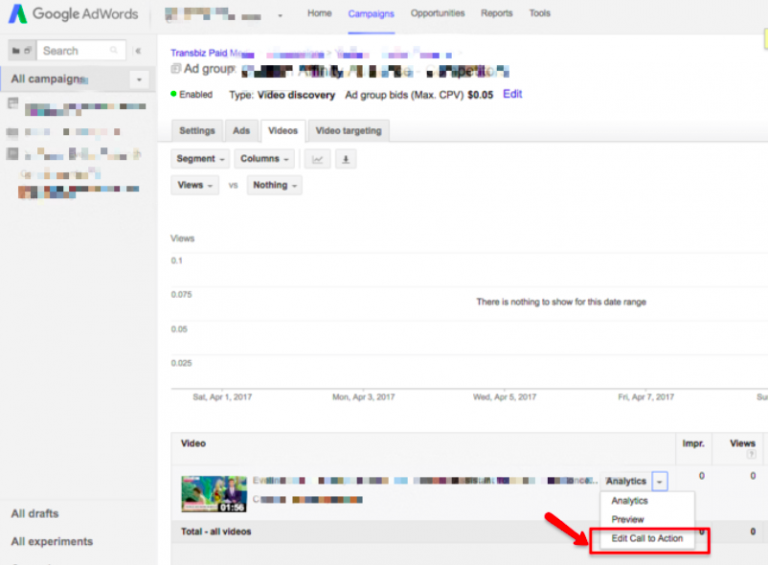This screenshot has height=565, width=768.
Task: Click the video thumbnail in table
Action: [x=214, y=494]
